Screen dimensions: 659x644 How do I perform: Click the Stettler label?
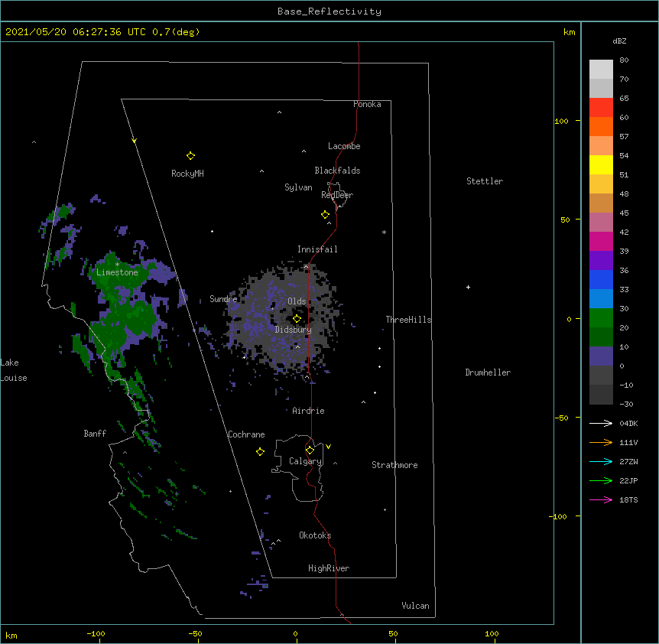pyautogui.click(x=485, y=181)
